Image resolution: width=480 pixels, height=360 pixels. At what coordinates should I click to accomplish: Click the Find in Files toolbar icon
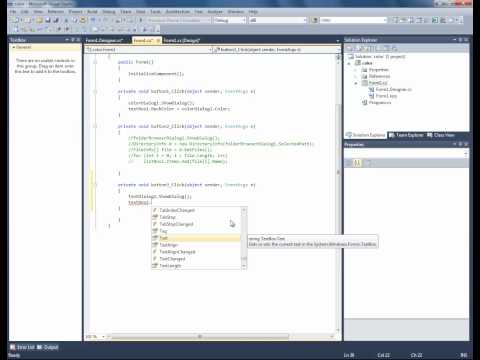(x=315, y=20)
